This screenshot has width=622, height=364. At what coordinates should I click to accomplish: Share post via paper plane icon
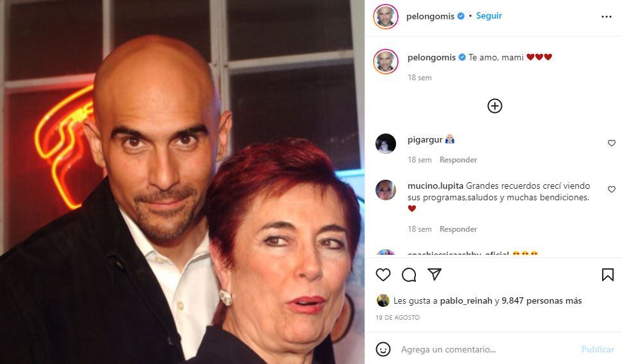click(x=435, y=274)
